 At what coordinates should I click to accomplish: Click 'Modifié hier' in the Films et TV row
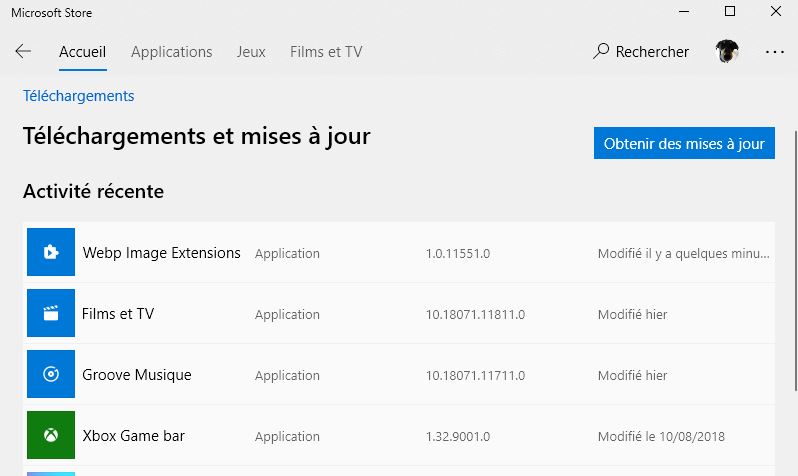pyautogui.click(x=633, y=315)
